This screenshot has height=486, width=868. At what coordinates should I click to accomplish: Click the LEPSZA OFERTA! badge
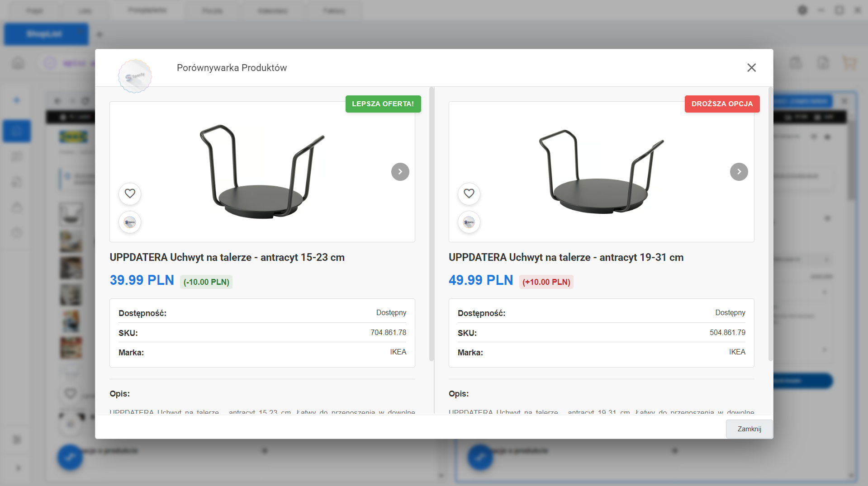coord(383,104)
